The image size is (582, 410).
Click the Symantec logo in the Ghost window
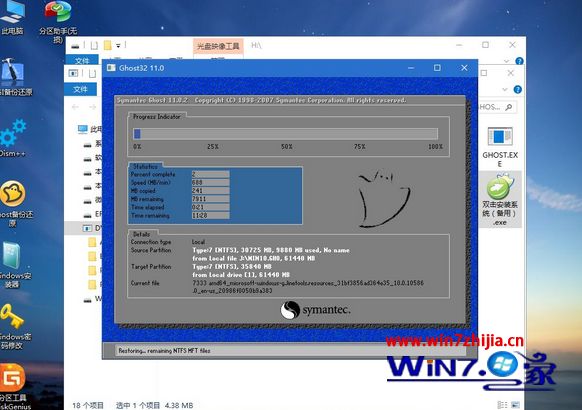coord(315,310)
